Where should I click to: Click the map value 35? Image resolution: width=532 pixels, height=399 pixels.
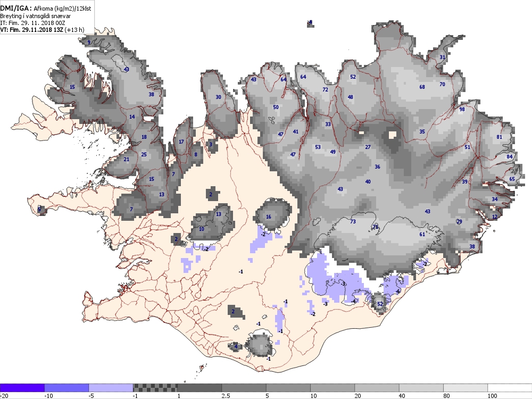pyautogui.click(x=422, y=131)
